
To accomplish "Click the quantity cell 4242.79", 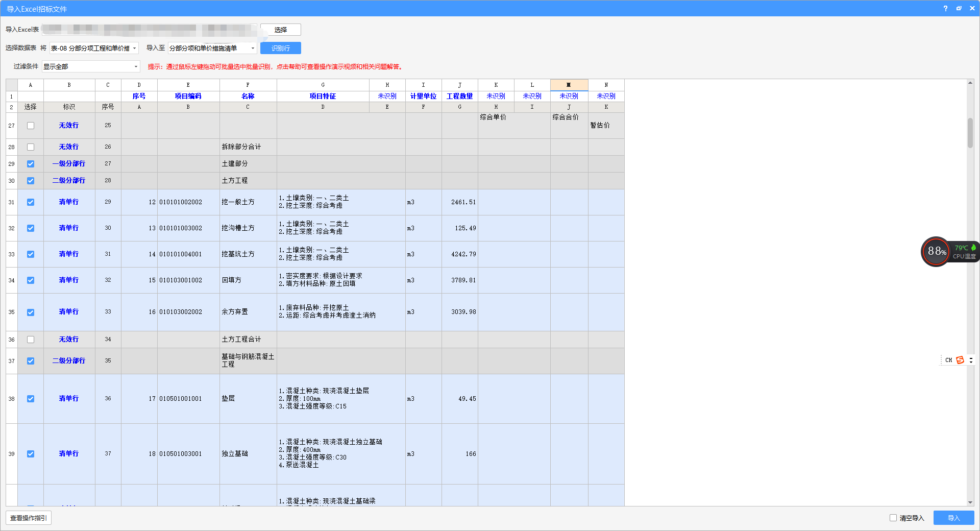I will [x=460, y=254].
